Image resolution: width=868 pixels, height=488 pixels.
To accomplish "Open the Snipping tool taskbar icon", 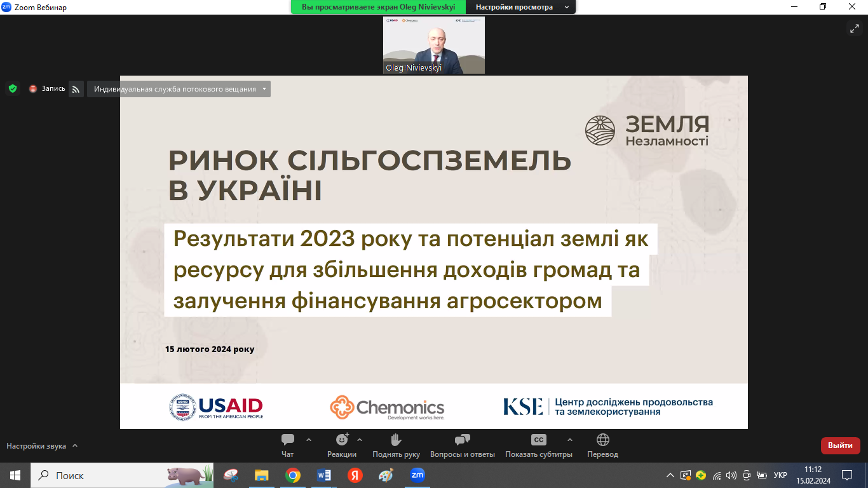I will tap(231, 475).
